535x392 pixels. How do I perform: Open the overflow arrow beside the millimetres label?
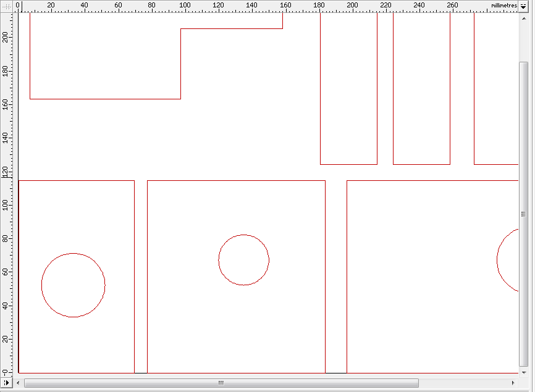tap(523, 6)
